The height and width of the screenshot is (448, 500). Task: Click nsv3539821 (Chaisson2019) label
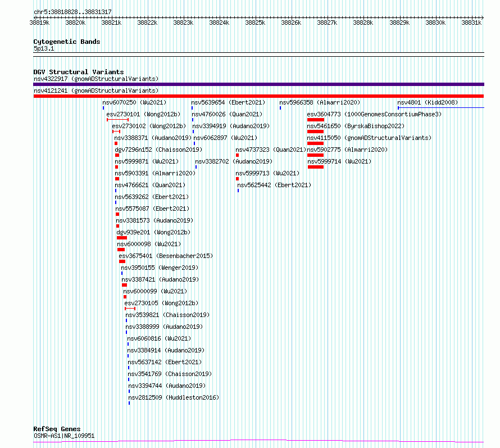click(167, 315)
